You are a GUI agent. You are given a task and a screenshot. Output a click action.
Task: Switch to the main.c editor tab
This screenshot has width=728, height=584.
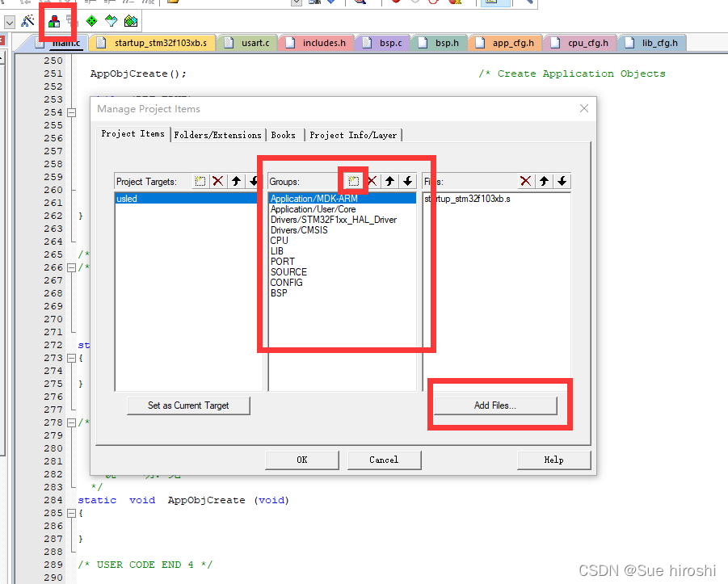coord(60,43)
